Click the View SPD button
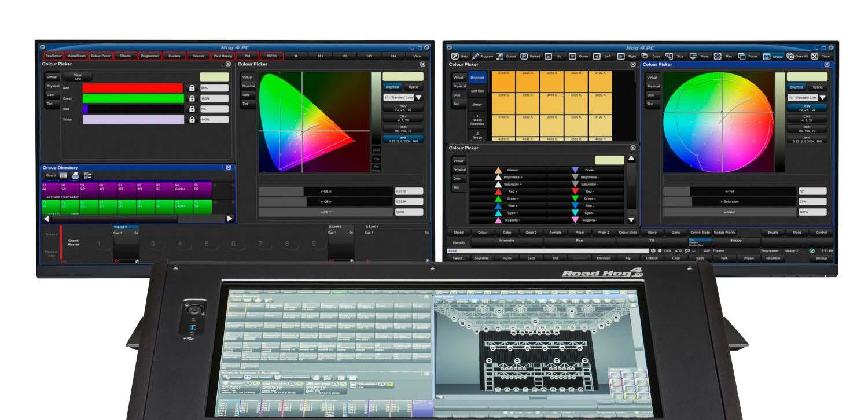The image size is (868, 420). tap(78, 77)
